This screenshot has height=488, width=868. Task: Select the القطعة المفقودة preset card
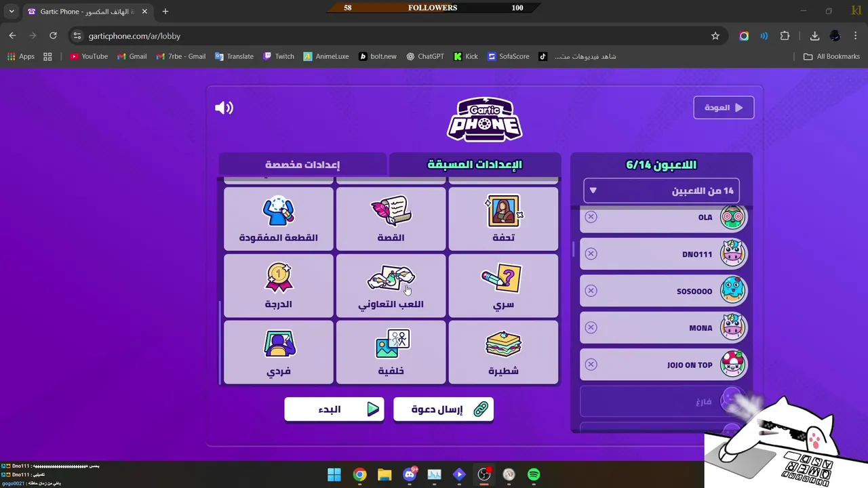(278, 218)
